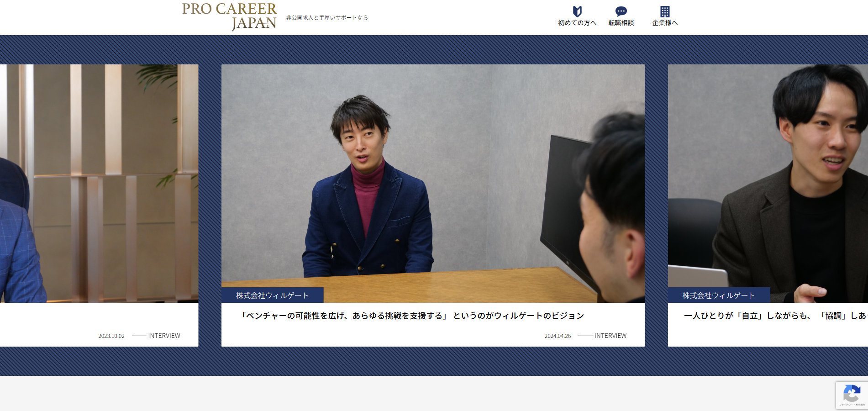
Task: Click 株式会社ウィルゲート tag on right card
Action: tap(719, 295)
